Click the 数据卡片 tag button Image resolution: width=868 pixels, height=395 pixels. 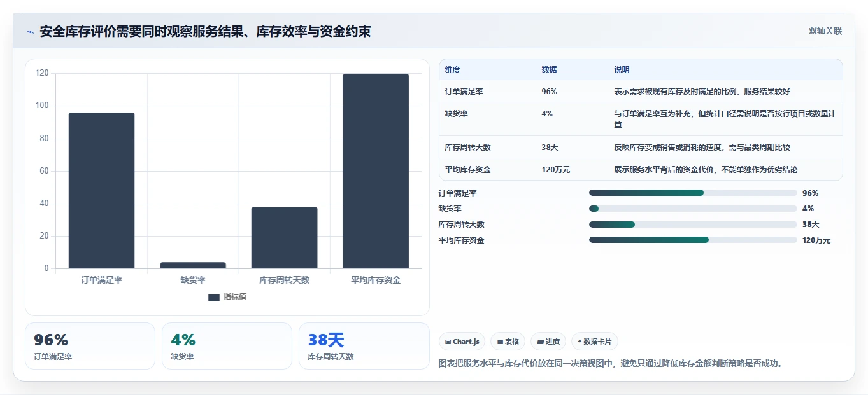[x=594, y=342]
